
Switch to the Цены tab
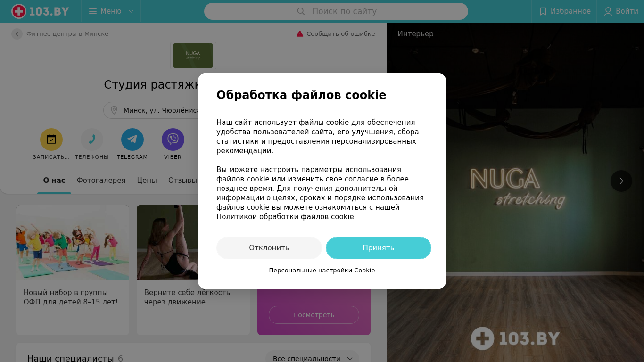point(147,181)
